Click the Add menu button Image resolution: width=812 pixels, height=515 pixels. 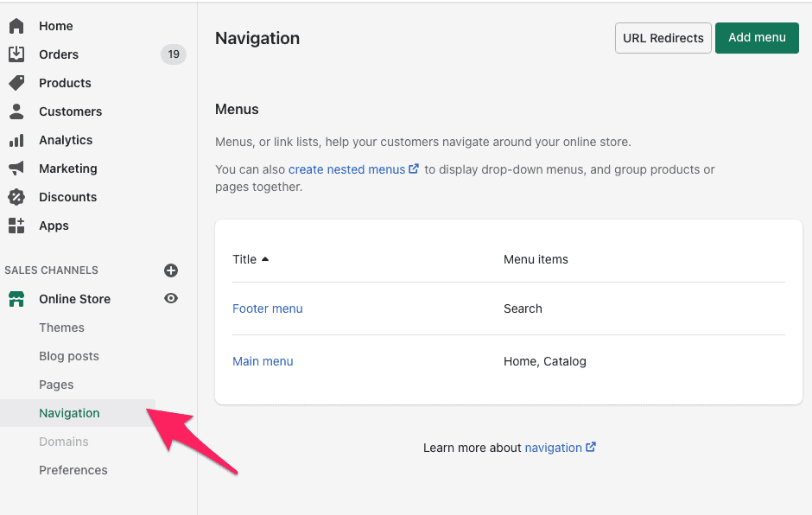point(757,38)
